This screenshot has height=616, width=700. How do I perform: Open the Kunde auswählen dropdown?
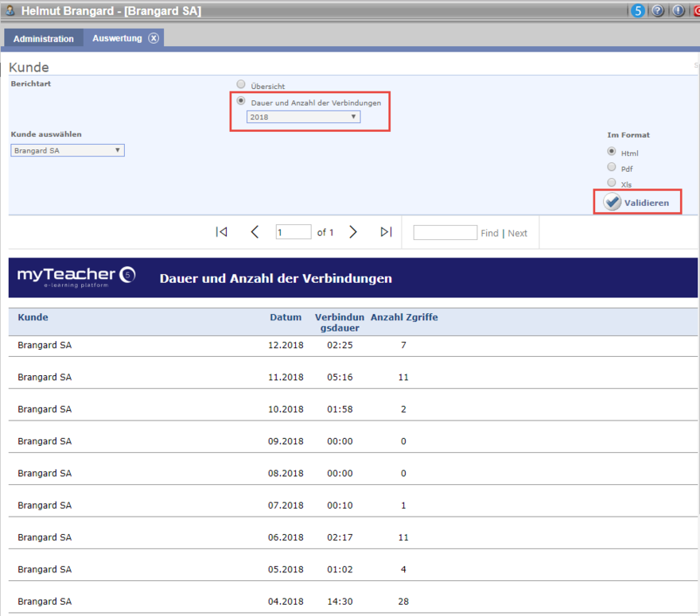pyautogui.click(x=68, y=150)
